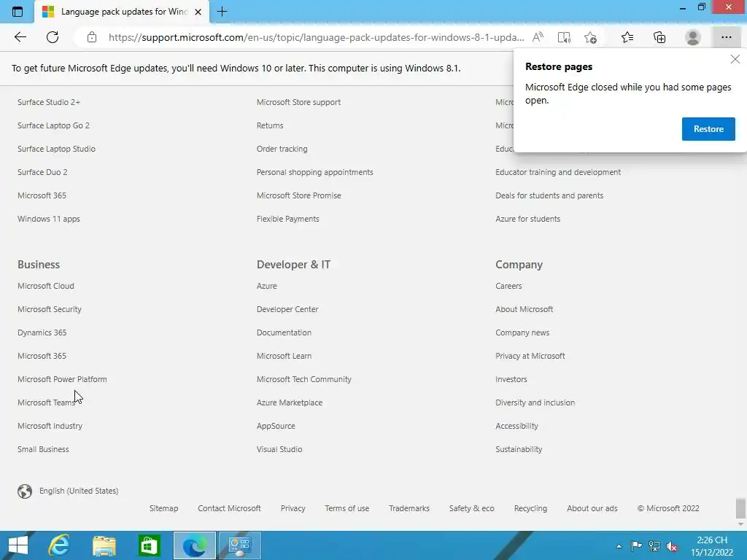747x560 pixels.
Task: Refresh the current page
Action: tap(53, 37)
